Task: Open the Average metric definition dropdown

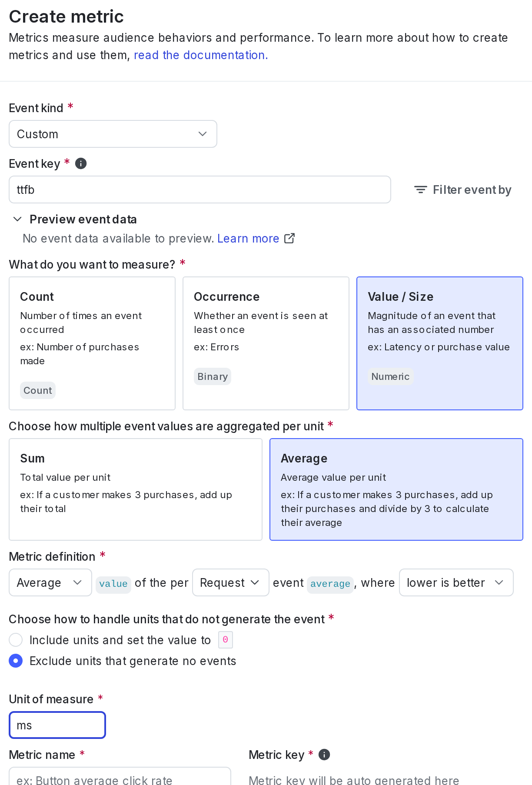Action: point(50,582)
